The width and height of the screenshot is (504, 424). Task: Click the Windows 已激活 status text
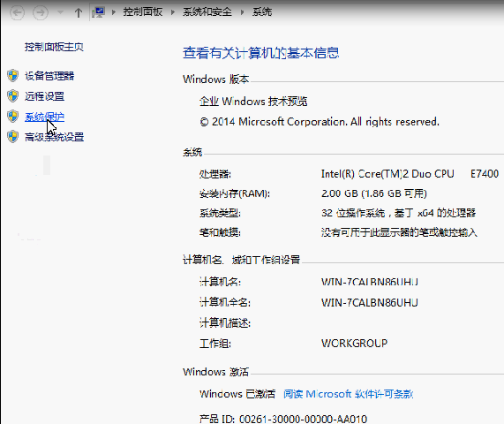(x=237, y=394)
